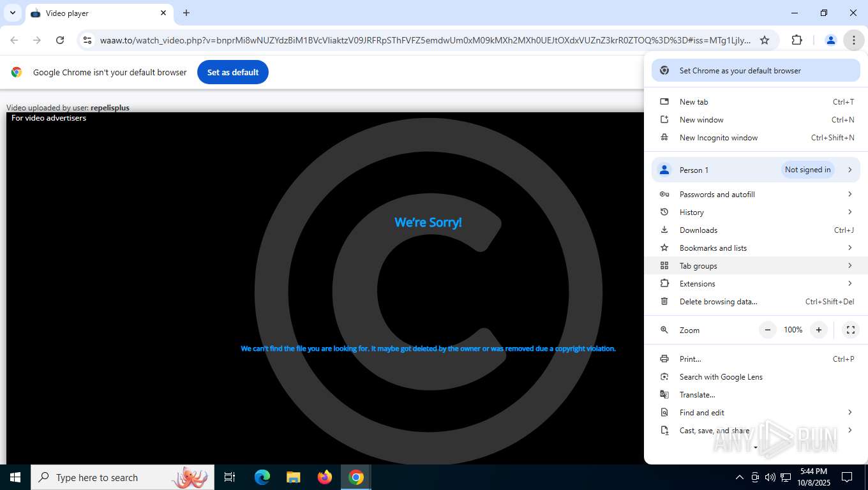The height and width of the screenshot is (490, 868).
Task: Bookmark this tab with the star icon
Action: tap(765, 40)
